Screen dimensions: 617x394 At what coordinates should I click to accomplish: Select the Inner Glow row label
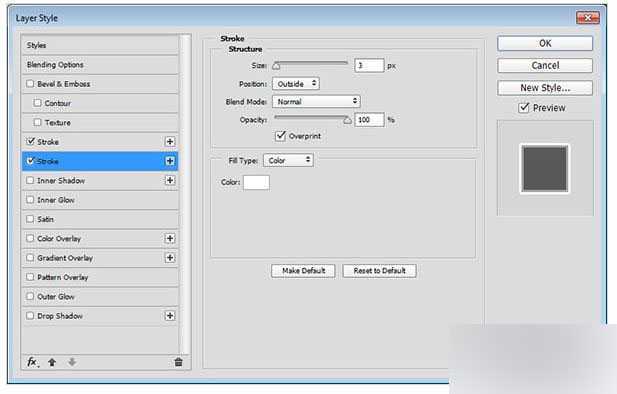[55, 200]
